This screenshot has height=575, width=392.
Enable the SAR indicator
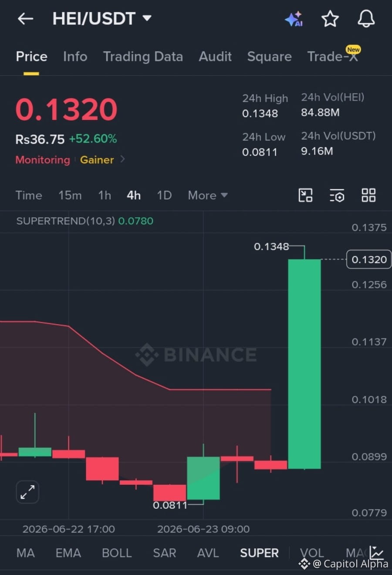tap(165, 553)
